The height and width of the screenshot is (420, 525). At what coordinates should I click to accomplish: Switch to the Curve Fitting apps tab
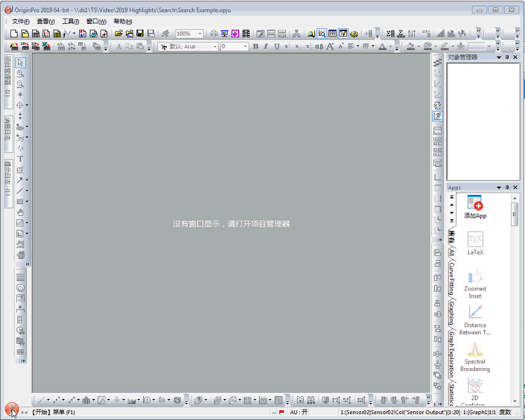tap(452, 278)
